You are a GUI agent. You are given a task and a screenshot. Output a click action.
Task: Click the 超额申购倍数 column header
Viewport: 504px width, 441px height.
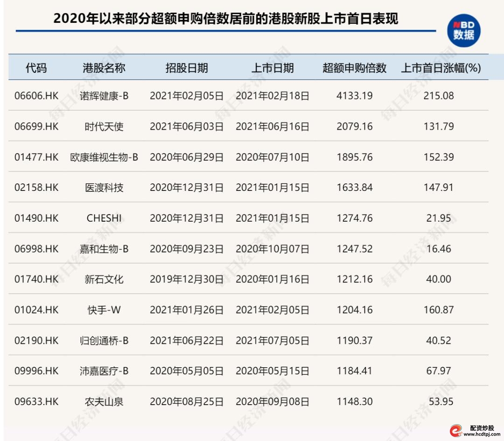(355, 68)
